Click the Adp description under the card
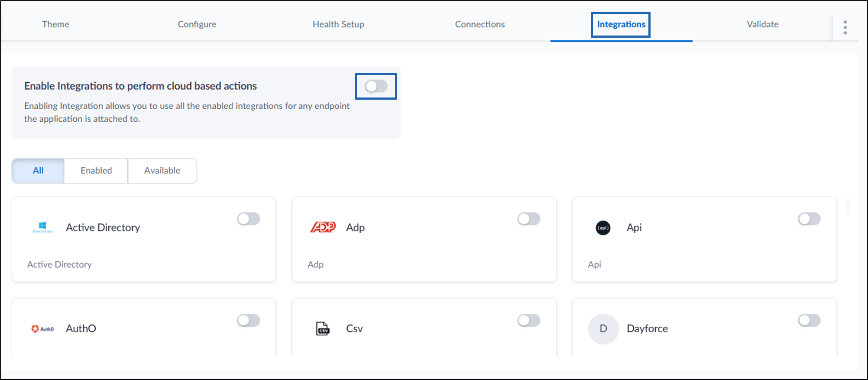 pos(315,264)
